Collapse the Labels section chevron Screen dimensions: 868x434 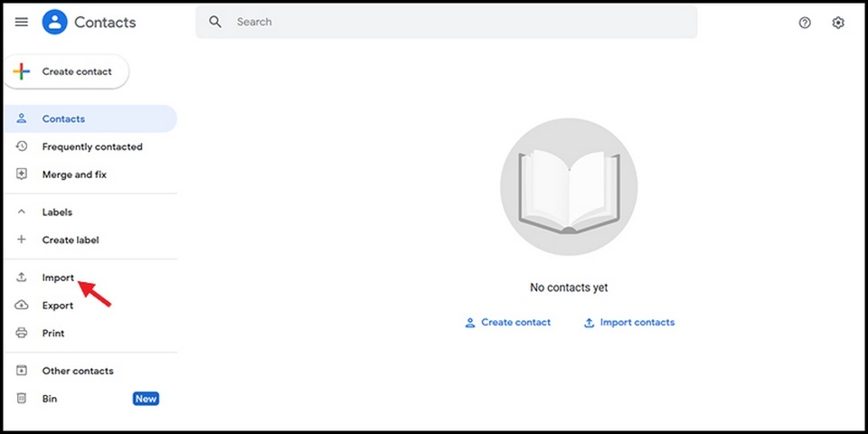click(x=22, y=212)
